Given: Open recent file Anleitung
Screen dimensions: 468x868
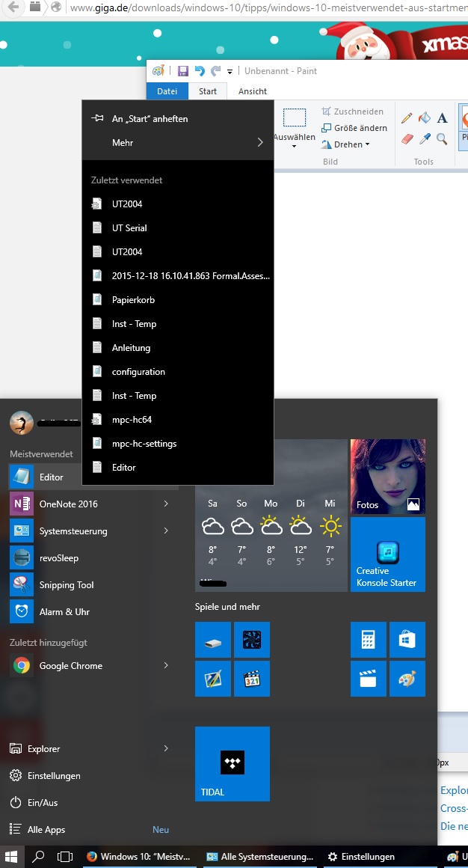Looking at the screenshot, I should [x=178, y=348].
